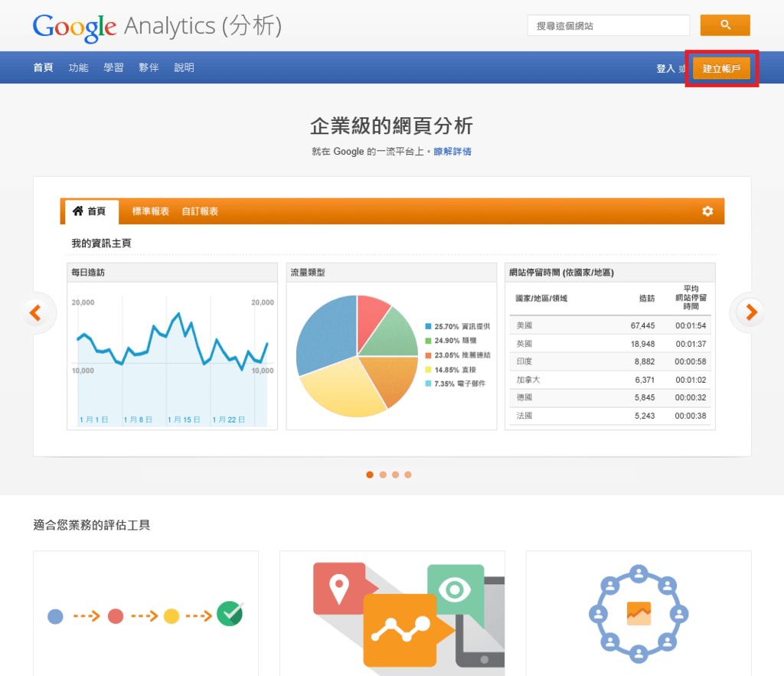Open the 說明 navigation menu item
The width and height of the screenshot is (784, 676).
[x=184, y=67]
